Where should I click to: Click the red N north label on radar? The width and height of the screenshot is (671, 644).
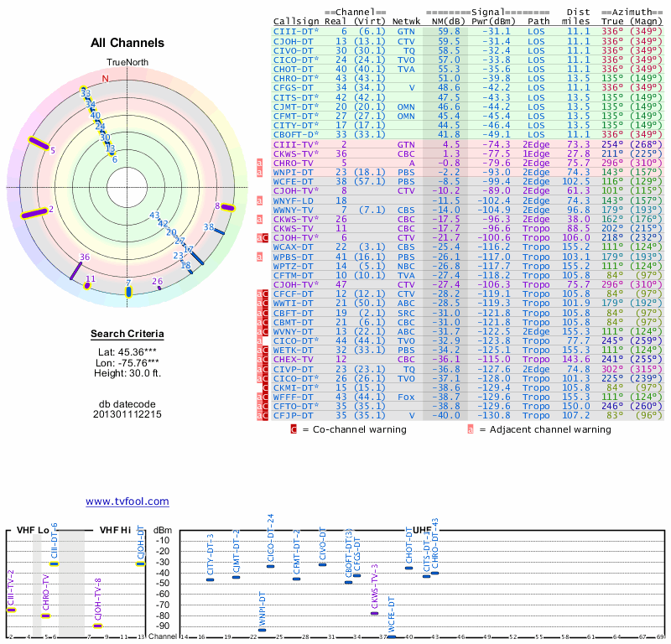(105, 79)
